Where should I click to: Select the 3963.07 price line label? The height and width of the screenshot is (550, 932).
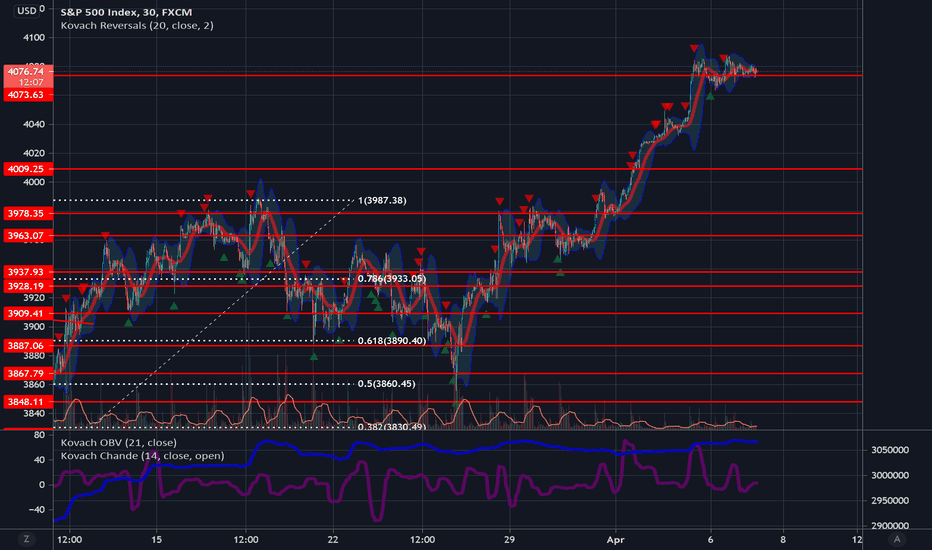[x=28, y=235]
